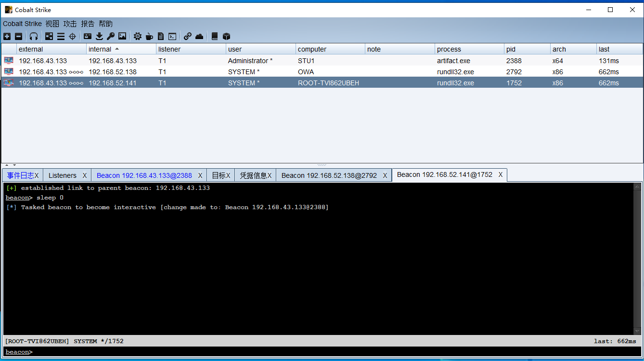
Task: Expand the split pane using down arrow
Action: 14,165
